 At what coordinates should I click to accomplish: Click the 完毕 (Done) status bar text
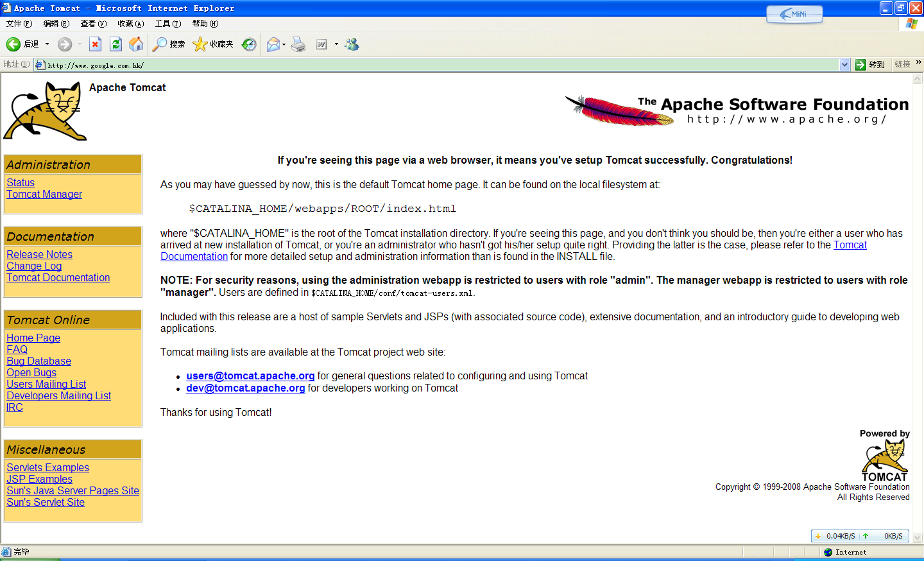pyautogui.click(x=21, y=552)
